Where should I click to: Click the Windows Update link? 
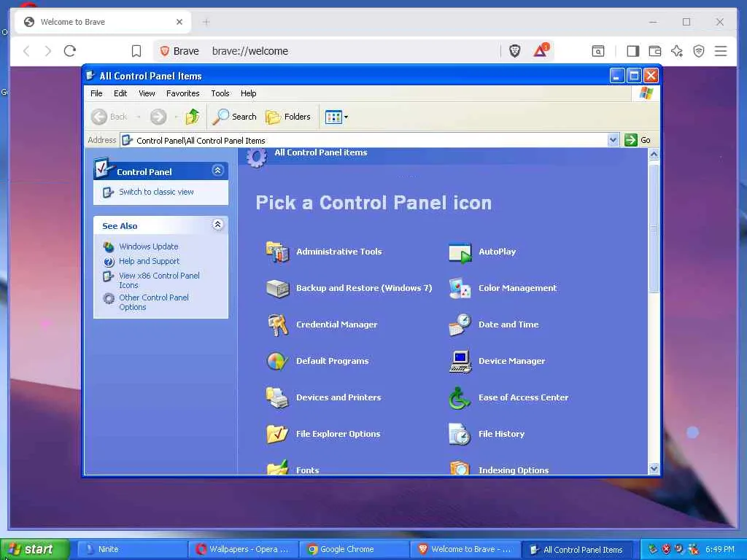(149, 246)
